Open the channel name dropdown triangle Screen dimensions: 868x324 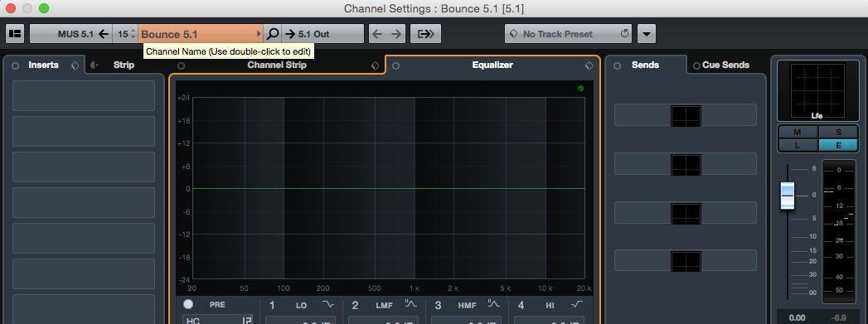(x=258, y=34)
